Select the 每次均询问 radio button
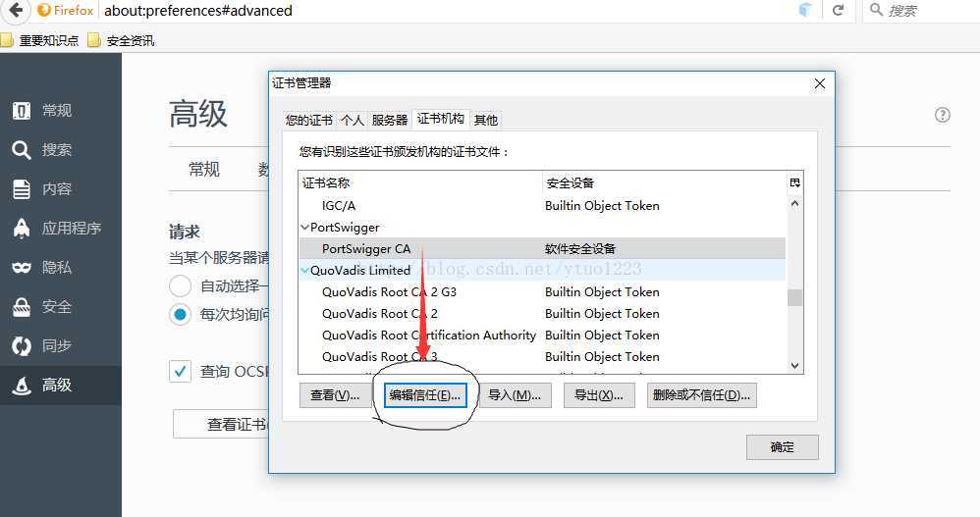This screenshot has height=517, width=980. click(x=180, y=314)
